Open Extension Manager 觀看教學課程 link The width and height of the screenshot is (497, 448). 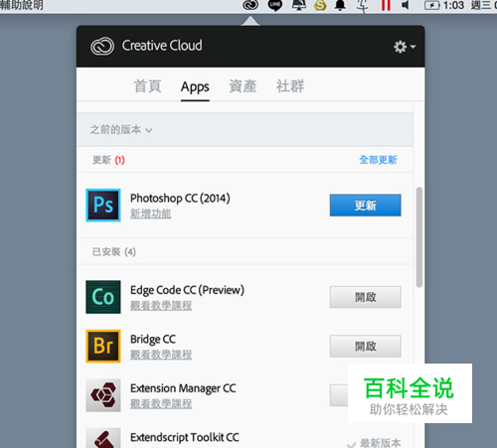(x=161, y=403)
